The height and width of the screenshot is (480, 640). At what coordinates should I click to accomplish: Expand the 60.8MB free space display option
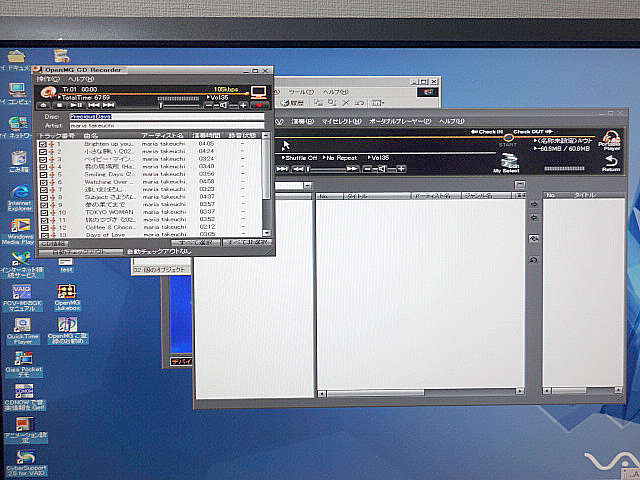pyautogui.click(x=562, y=149)
